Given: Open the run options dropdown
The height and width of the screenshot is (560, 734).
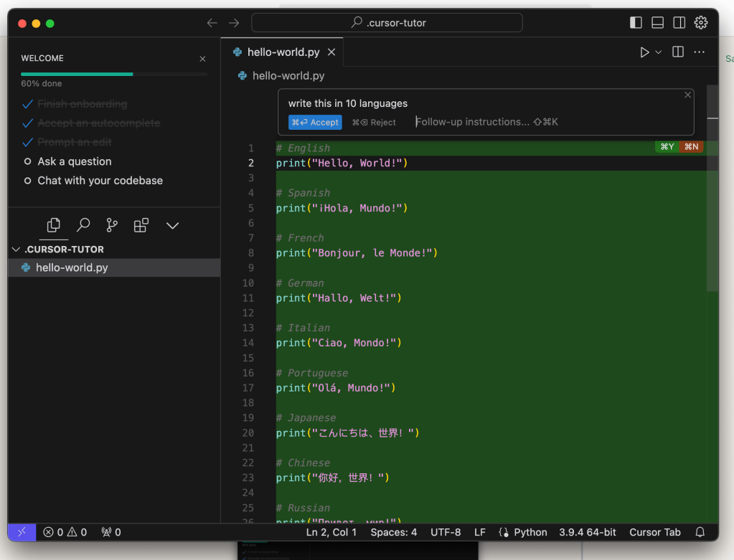Looking at the screenshot, I should tap(658, 52).
